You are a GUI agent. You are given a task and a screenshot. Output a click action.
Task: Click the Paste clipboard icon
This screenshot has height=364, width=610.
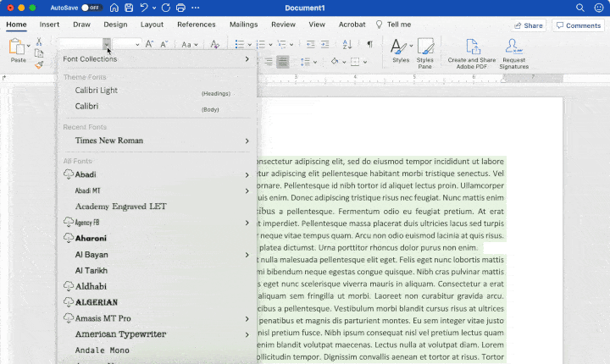(17, 47)
